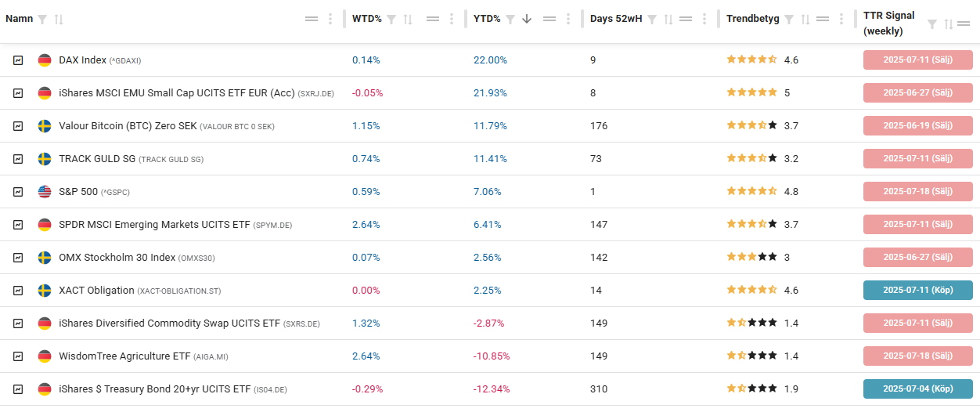Open the Trendbetyg column kebab menu

841,19
